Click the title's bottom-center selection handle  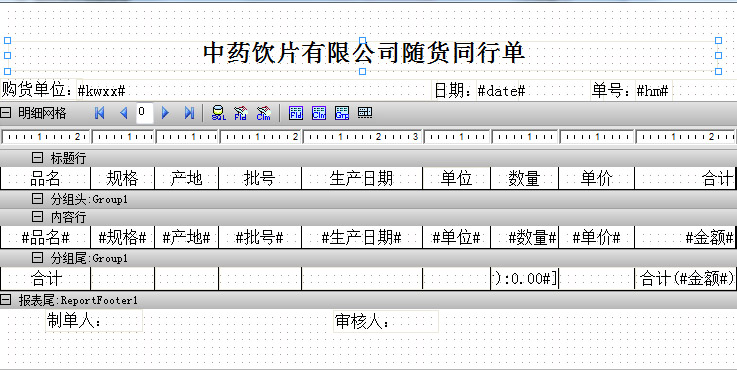click(362, 71)
